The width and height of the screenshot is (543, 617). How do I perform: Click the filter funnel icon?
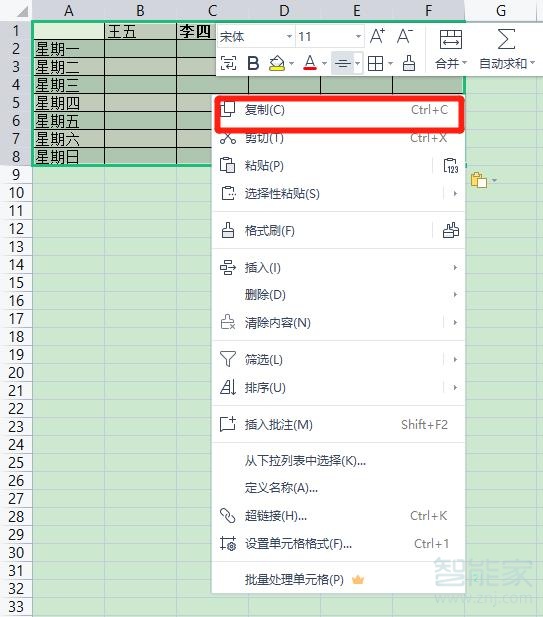point(228,359)
